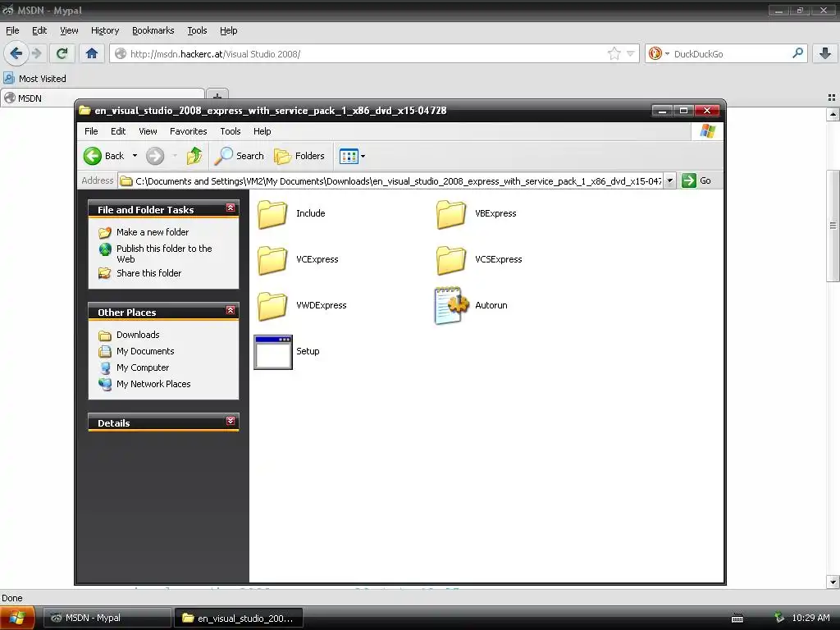Click the green Forward arrow in Explorer
The width and height of the screenshot is (840, 630).
pos(155,156)
